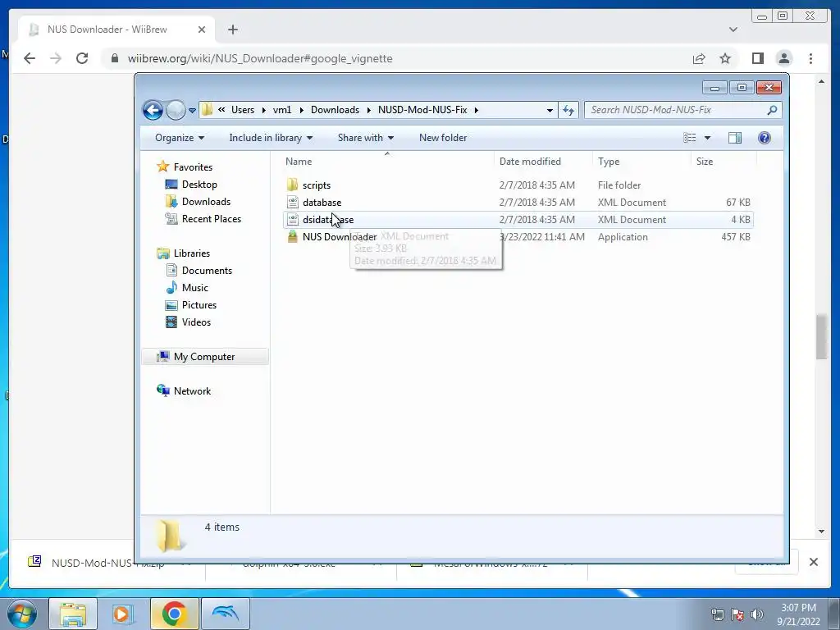Open Videos library

(x=196, y=322)
